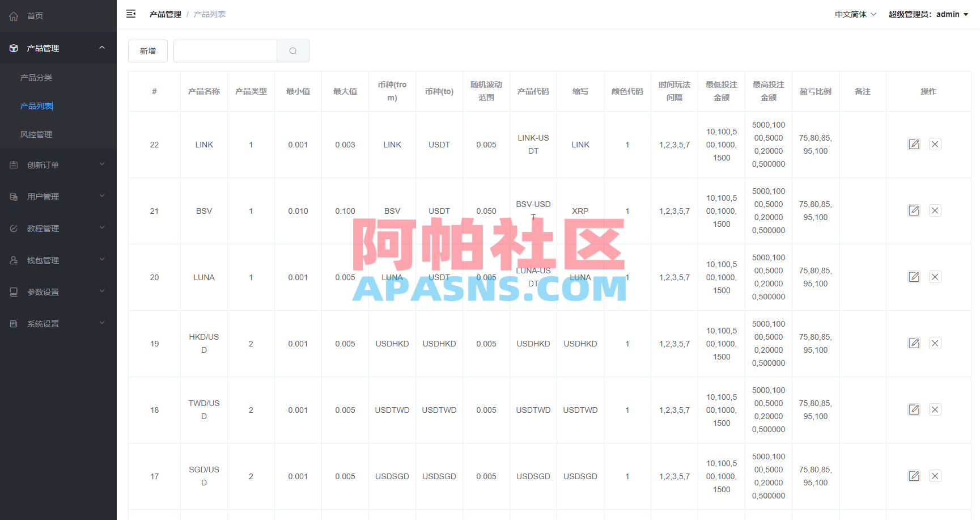Click the 参数设置 sidebar icon
The image size is (980, 520).
click(x=14, y=292)
